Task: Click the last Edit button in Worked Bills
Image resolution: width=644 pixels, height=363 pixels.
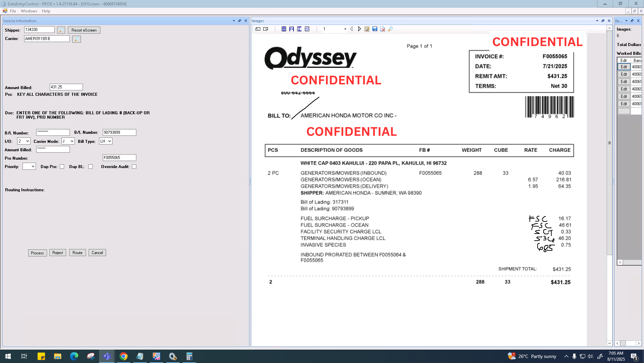Action: pyautogui.click(x=624, y=104)
